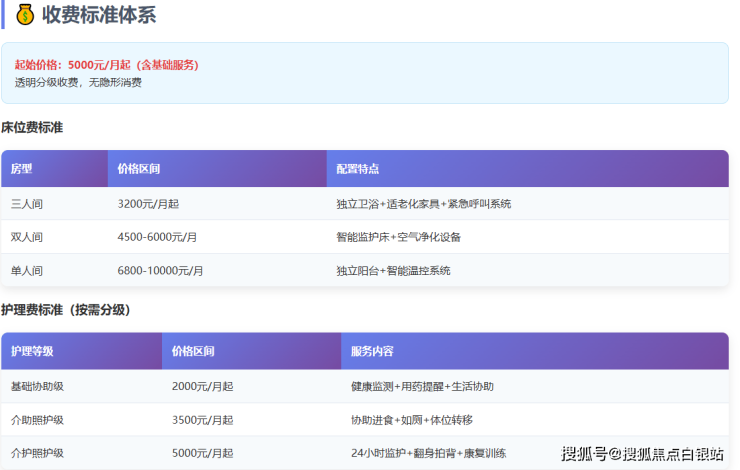Click the money bag icon beside the title
The image size is (740, 470).
(25, 15)
